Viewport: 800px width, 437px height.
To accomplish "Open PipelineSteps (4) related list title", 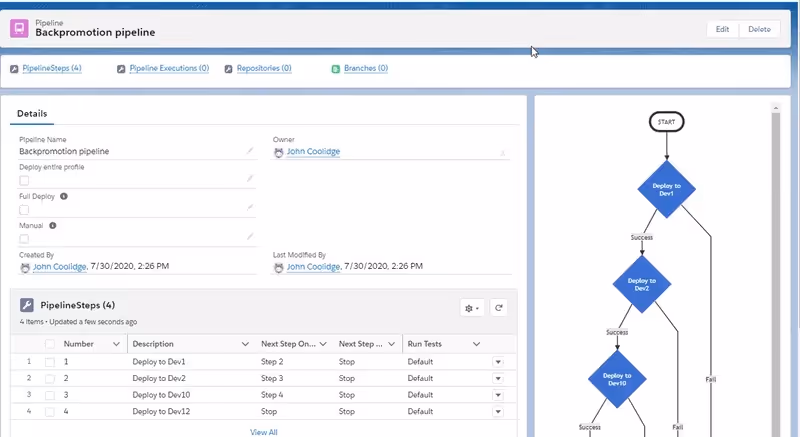I will tap(78, 305).
